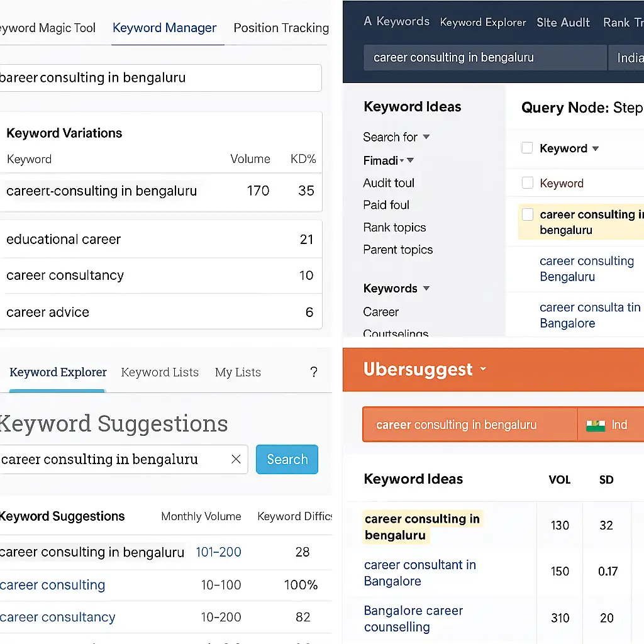Expand the Keywords section chevron

click(x=427, y=289)
